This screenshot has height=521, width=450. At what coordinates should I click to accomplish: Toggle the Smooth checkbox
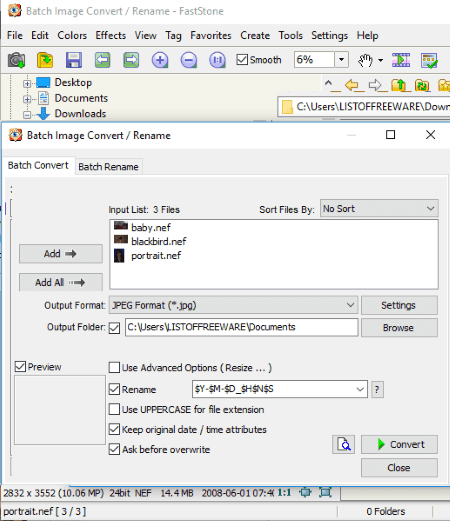[242, 60]
